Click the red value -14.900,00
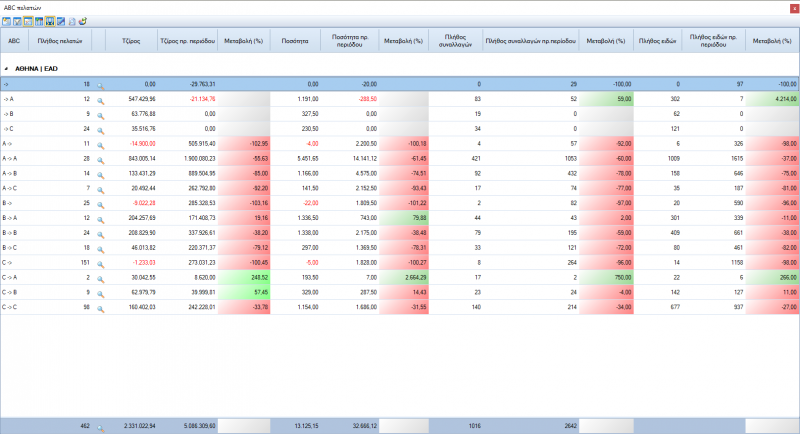 (x=143, y=144)
